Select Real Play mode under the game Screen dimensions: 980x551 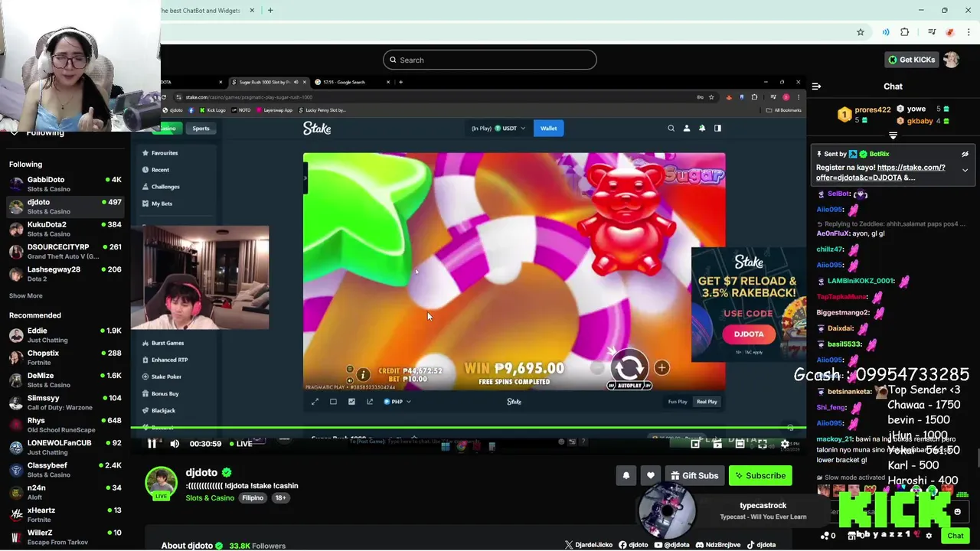tap(707, 402)
